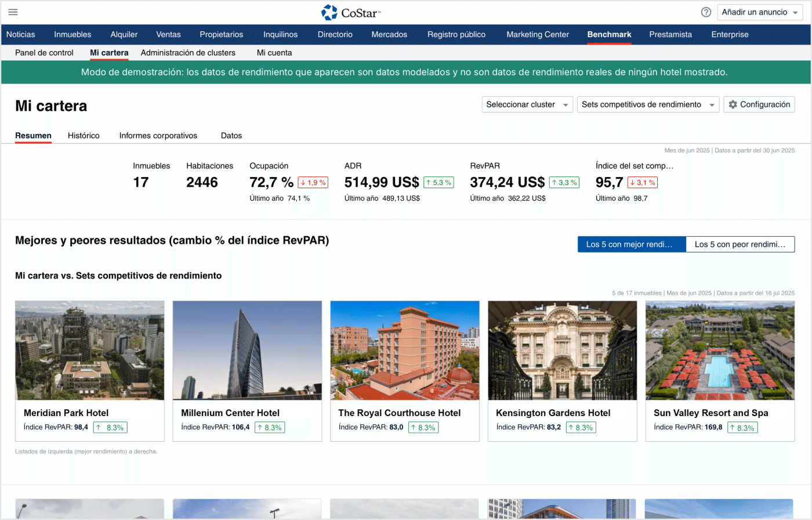This screenshot has width=812, height=520.
Task: Go to the Mercados menu item
Action: tap(389, 34)
